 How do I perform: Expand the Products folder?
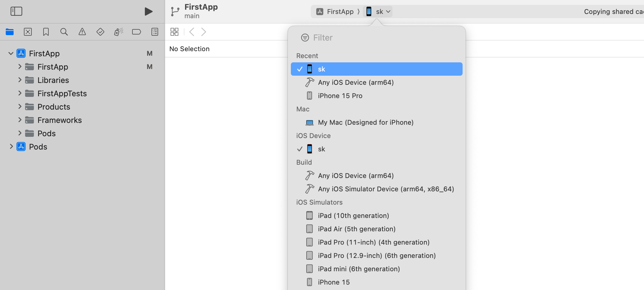(x=20, y=107)
